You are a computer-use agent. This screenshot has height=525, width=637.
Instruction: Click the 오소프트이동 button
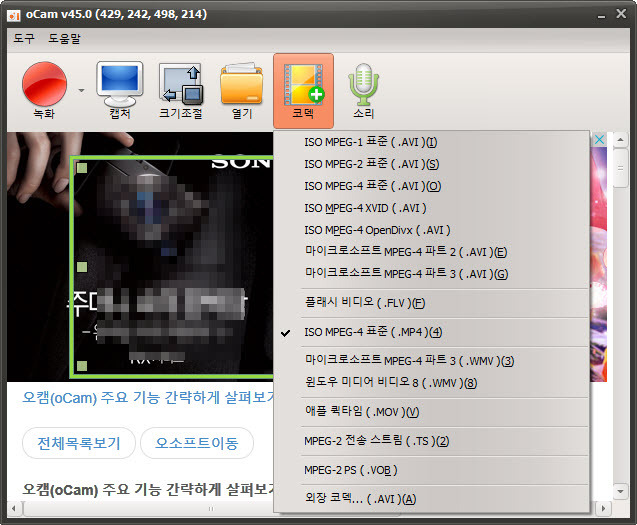(x=197, y=442)
